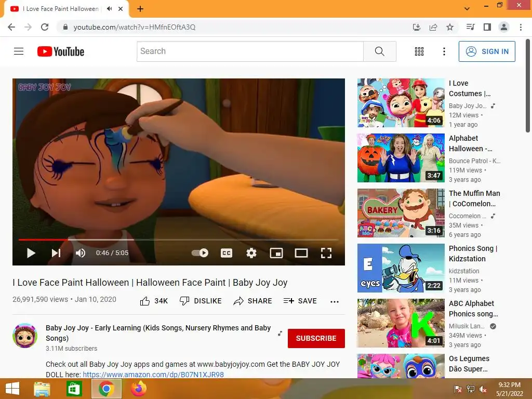The image size is (532, 399).
Task: Skip to next video in player
Action: (56, 253)
